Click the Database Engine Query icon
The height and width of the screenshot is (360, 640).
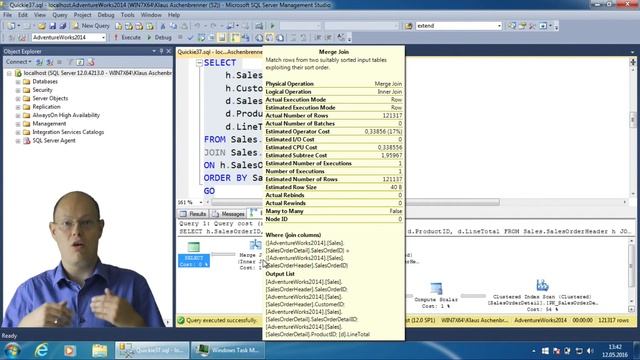point(118,26)
